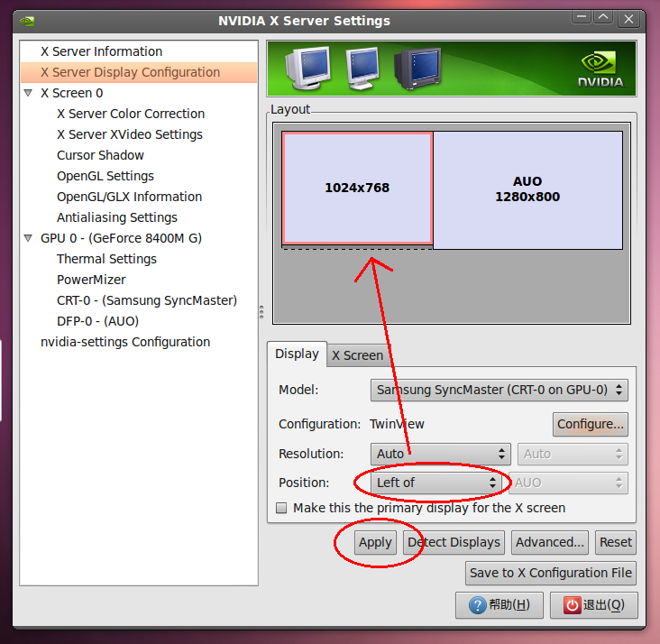Screen dimensions: 660x644
Task: Open the disabled AUO relative display dropdown
Action: (568, 483)
